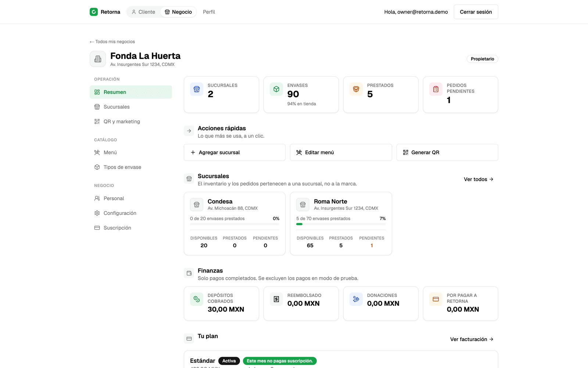Click Condesa loaned containers progress bar
Viewport: 588px width, 368px height.
[x=234, y=224]
